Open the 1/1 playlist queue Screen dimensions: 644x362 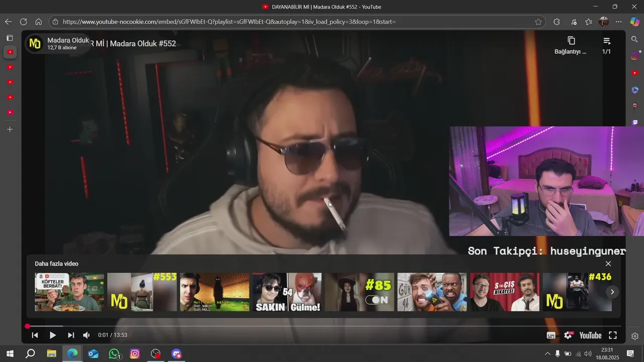pyautogui.click(x=607, y=44)
